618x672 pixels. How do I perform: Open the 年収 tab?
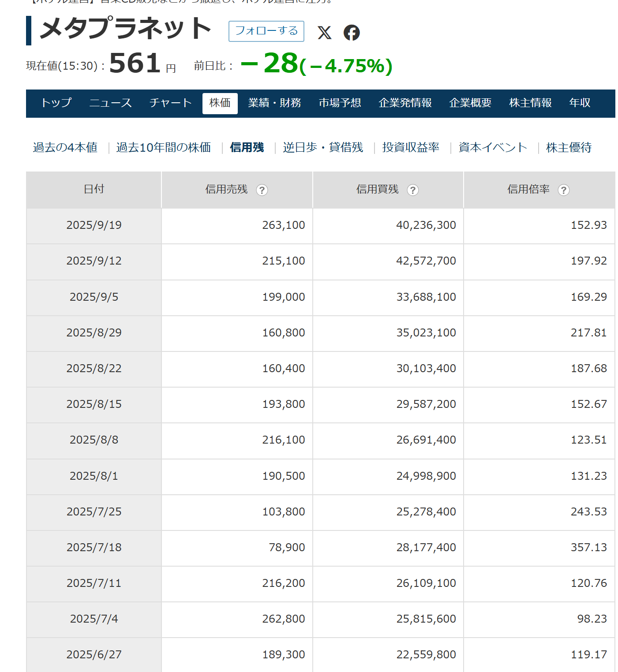coord(580,103)
